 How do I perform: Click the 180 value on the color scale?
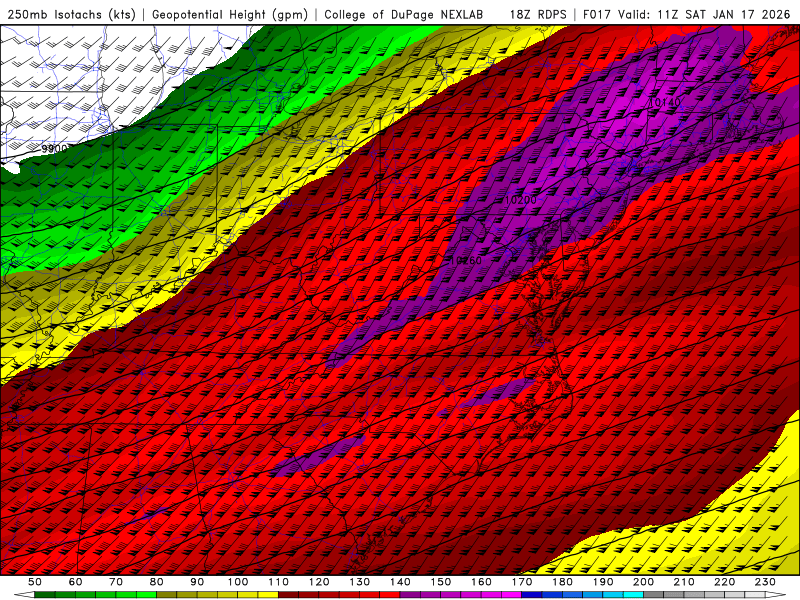(x=562, y=582)
